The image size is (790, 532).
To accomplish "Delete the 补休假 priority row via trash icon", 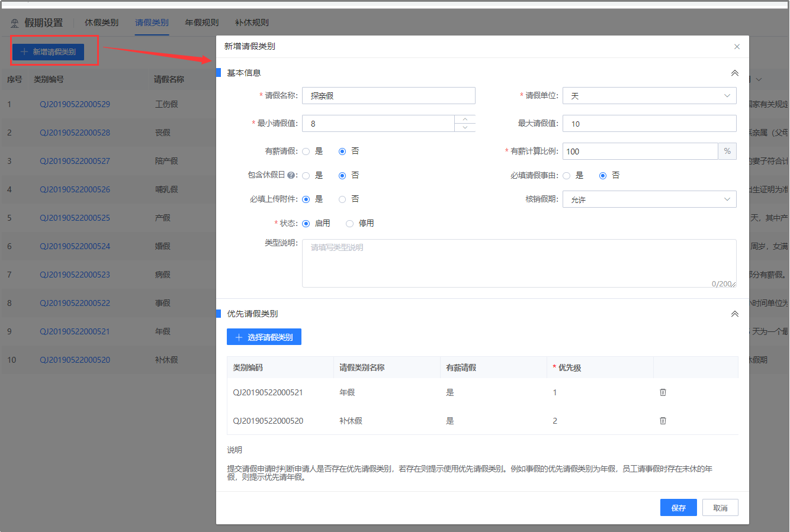I will (663, 421).
